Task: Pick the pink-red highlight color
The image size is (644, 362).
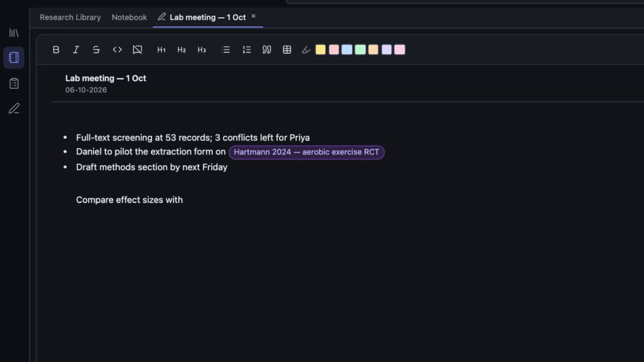Action: [334, 50]
